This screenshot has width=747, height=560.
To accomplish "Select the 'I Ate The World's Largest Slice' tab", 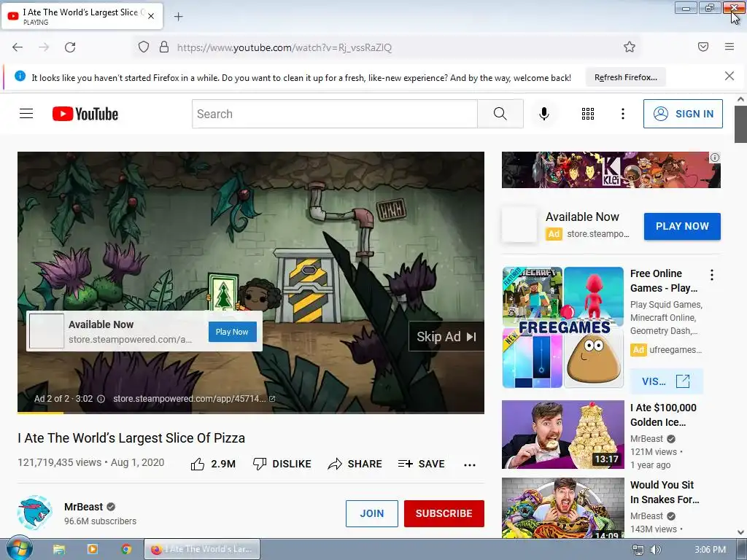I will (82, 16).
